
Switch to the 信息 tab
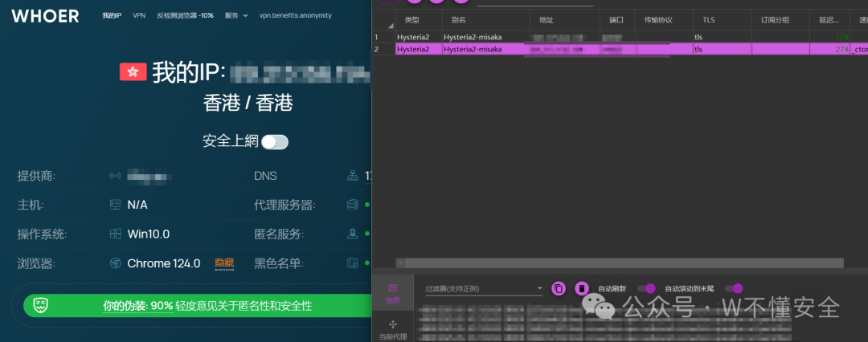click(x=392, y=295)
